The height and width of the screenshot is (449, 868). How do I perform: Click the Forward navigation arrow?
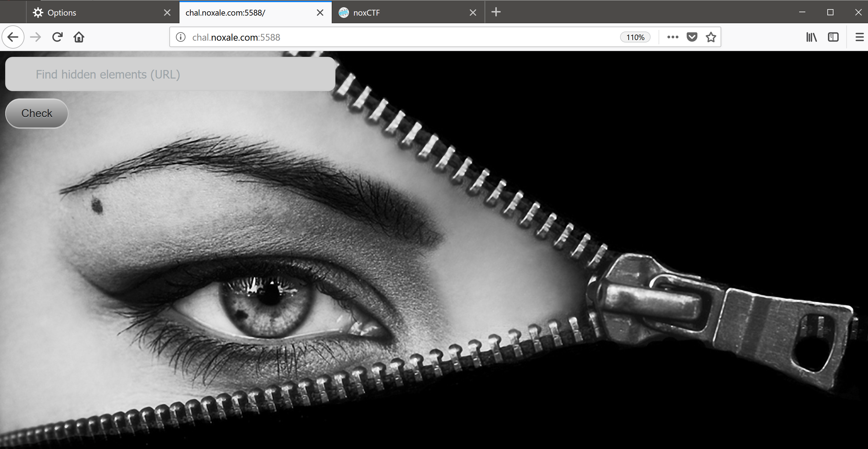(x=35, y=37)
